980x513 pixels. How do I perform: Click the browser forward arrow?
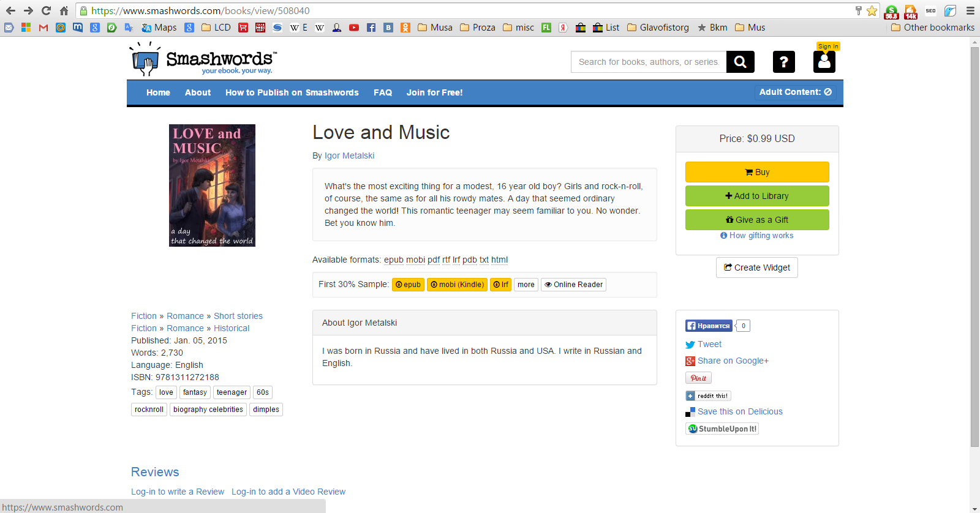[28, 10]
